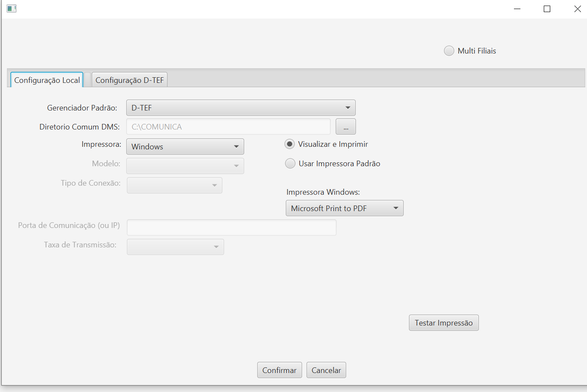The height and width of the screenshot is (392, 587).
Task: Open the Taxa de Transmissão dropdown
Action: [175, 247]
